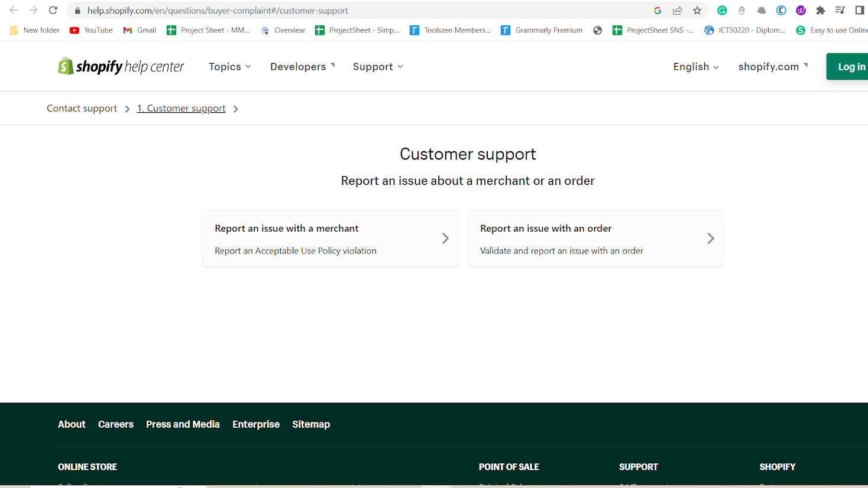This screenshot has height=488, width=868.
Task: Click the mouse-shaped extension icon
Action: pos(741,11)
